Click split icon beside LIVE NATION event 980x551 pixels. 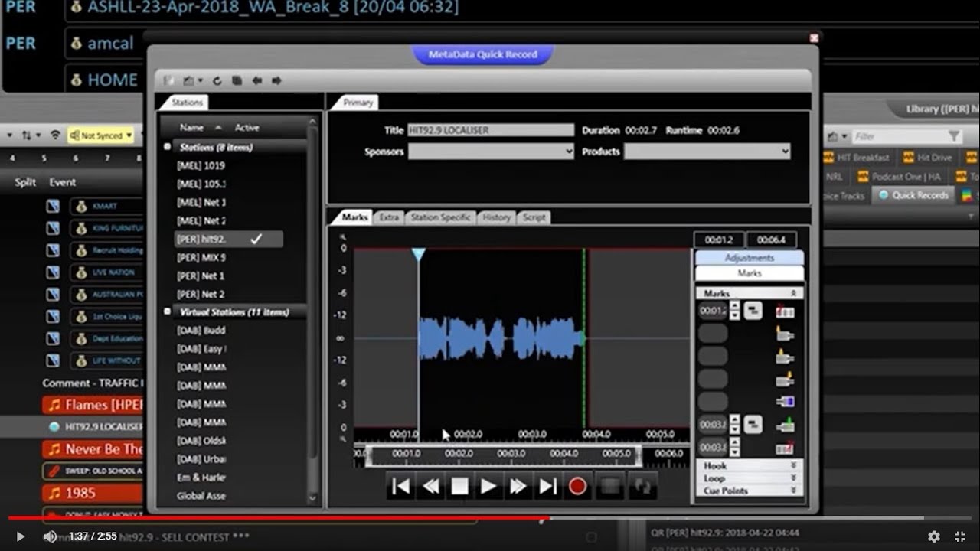53,272
